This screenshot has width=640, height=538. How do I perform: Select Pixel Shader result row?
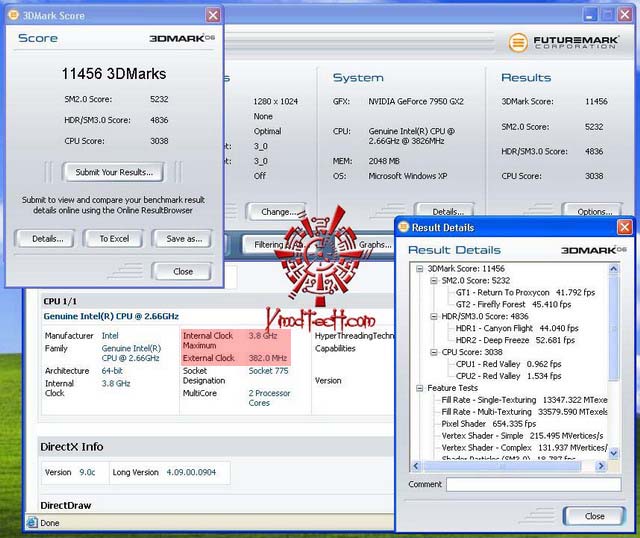(x=489, y=424)
